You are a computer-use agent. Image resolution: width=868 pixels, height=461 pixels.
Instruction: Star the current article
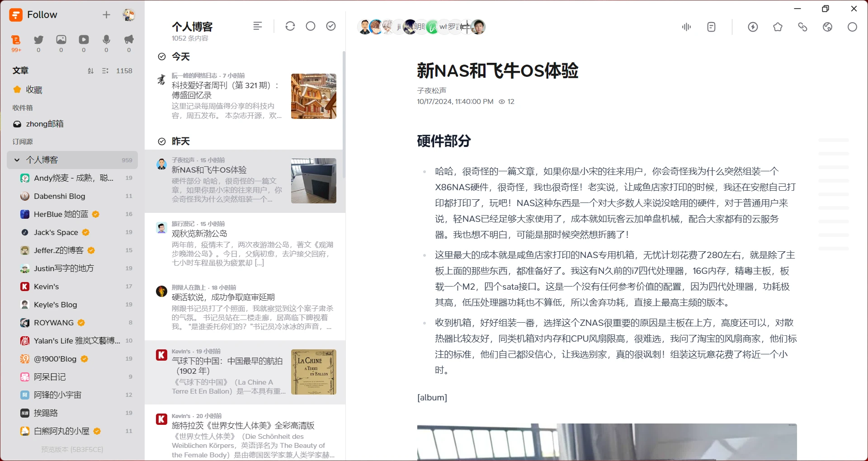click(x=778, y=27)
